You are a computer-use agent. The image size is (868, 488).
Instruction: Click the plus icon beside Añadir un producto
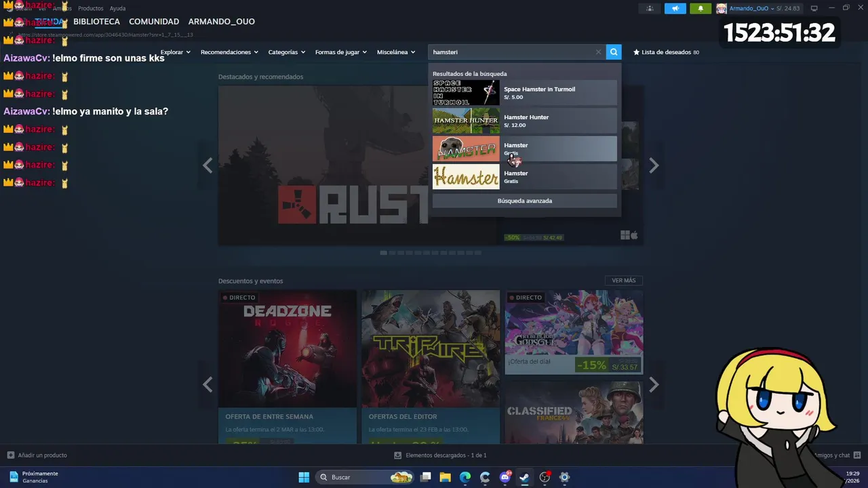pyautogui.click(x=10, y=455)
